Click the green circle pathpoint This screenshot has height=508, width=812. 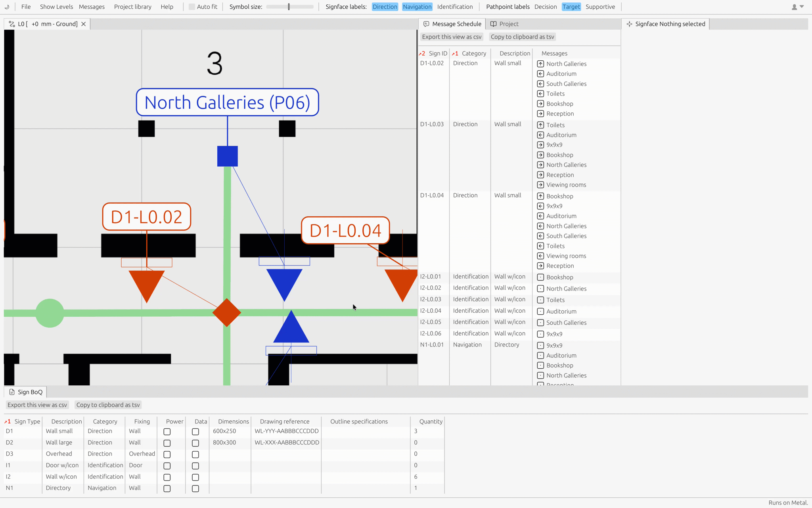coord(50,313)
